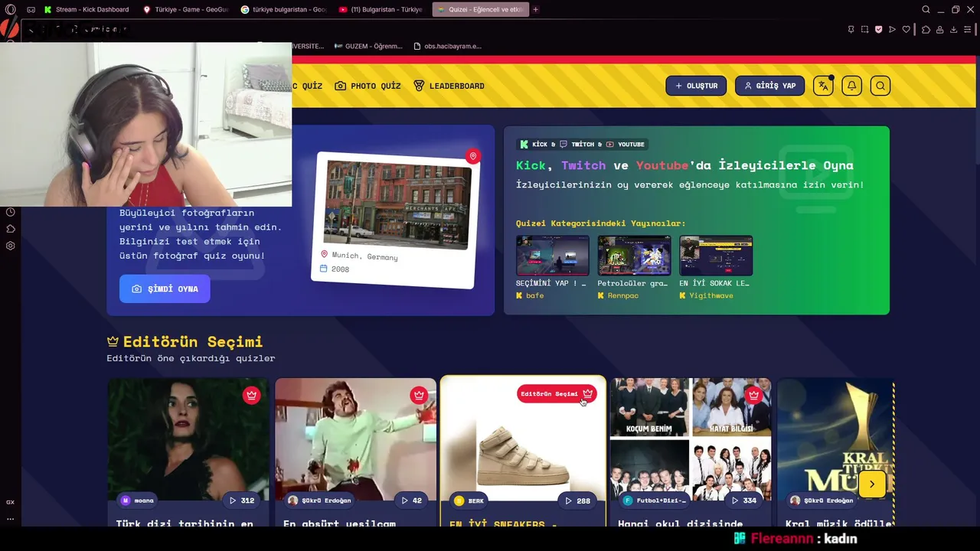Image resolution: width=980 pixels, height=551 pixels.
Task: Click play count 42 on yeşilçam card
Action: pyautogui.click(x=411, y=500)
